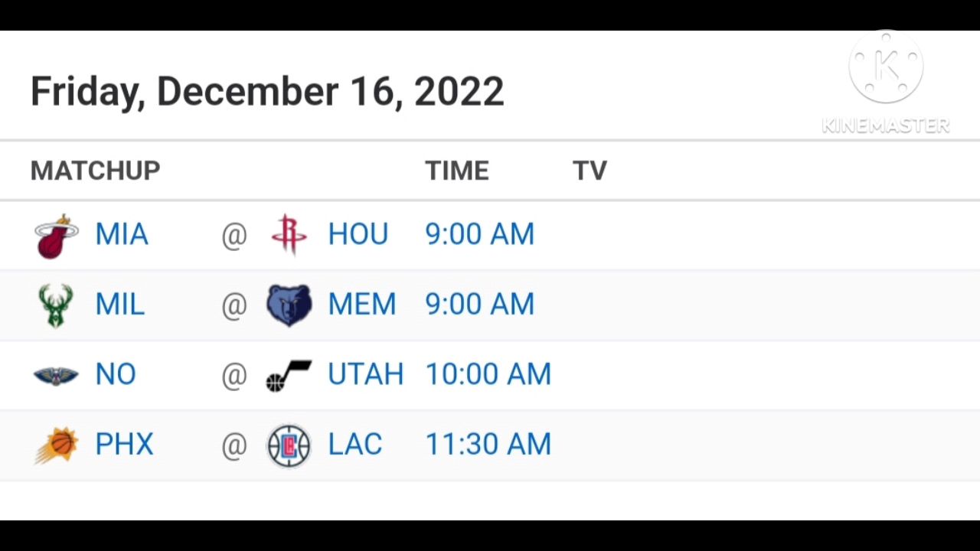Click the MATCHUP column header
980x551 pixels.
click(96, 171)
